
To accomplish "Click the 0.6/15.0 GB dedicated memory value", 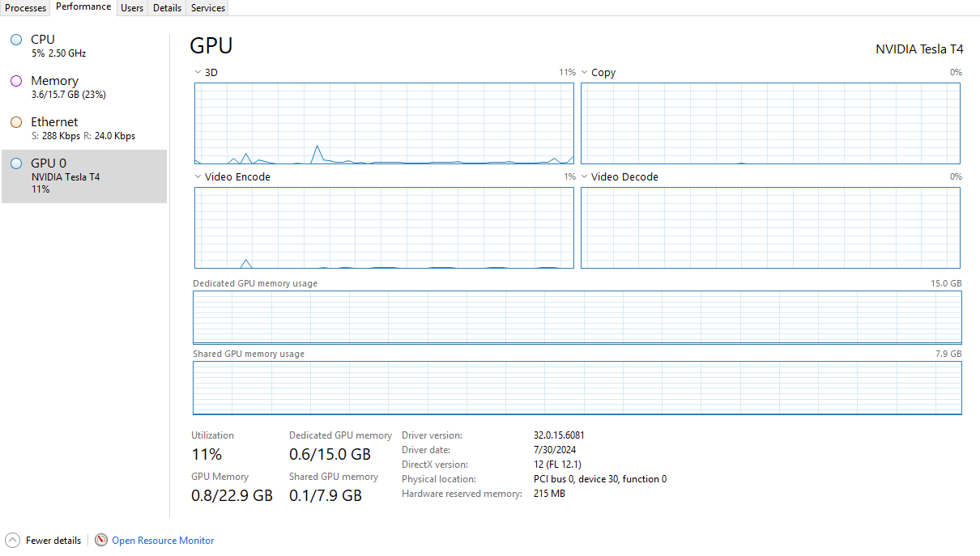I will point(330,454).
